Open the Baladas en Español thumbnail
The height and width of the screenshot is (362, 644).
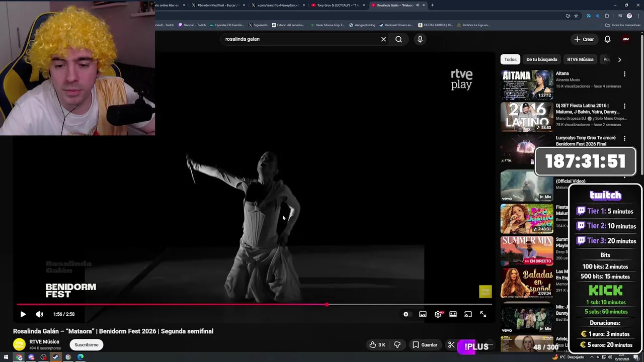[x=527, y=283]
